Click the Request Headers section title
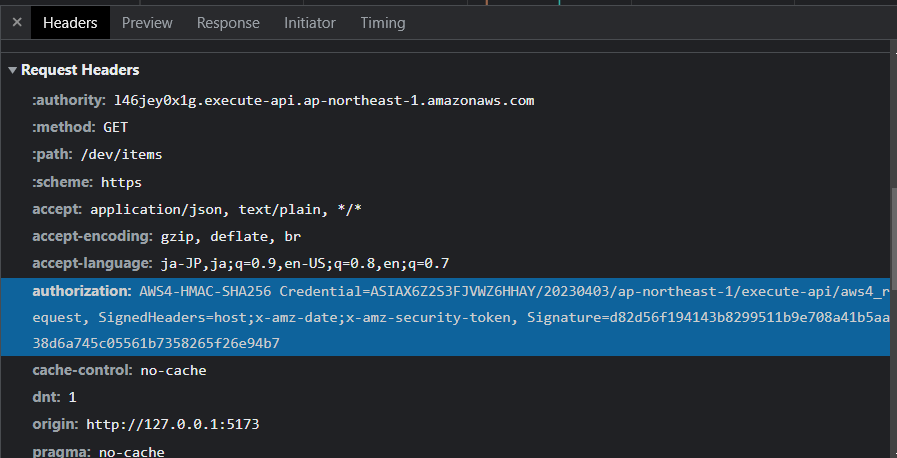The image size is (897, 458). click(x=80, y=70)
